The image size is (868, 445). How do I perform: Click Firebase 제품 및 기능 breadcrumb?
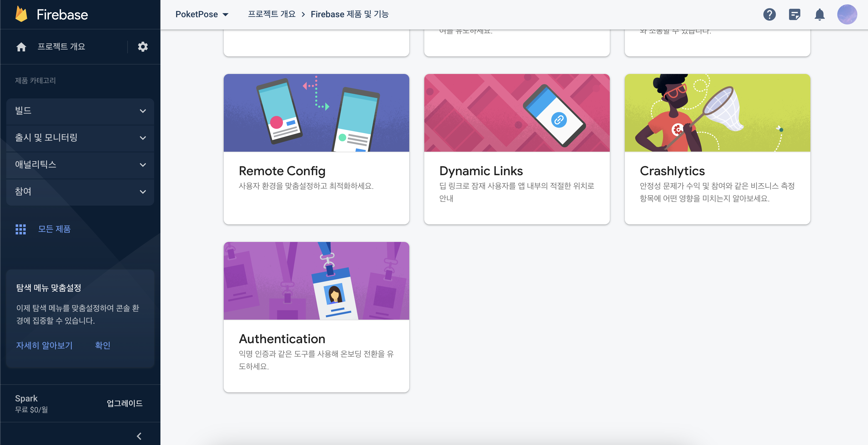[349, 14]
